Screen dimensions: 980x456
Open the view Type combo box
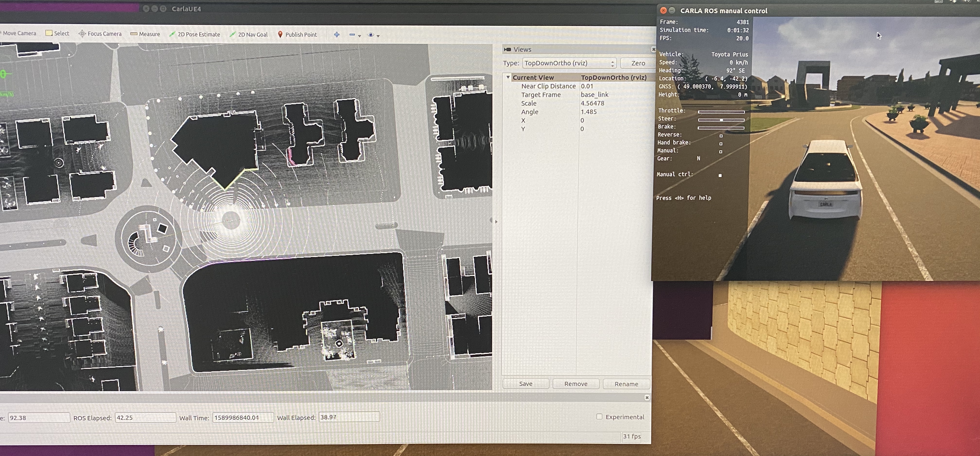(x=569, y=63)
